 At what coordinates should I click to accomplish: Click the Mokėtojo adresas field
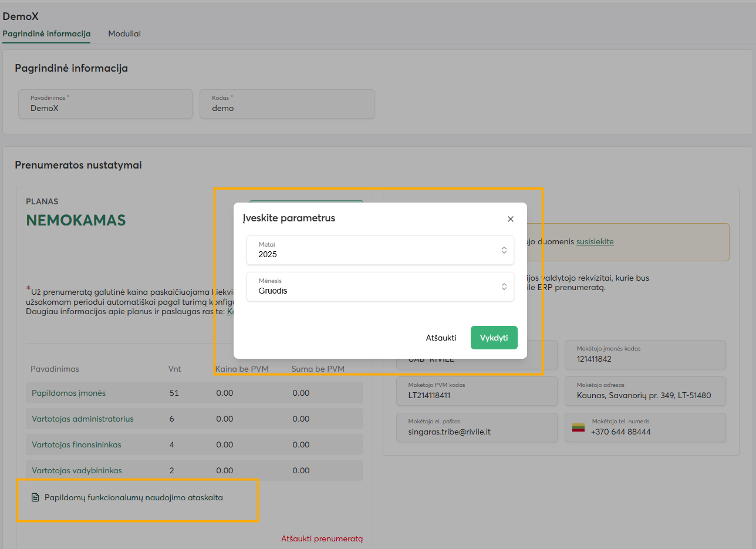tap(645, 391)
